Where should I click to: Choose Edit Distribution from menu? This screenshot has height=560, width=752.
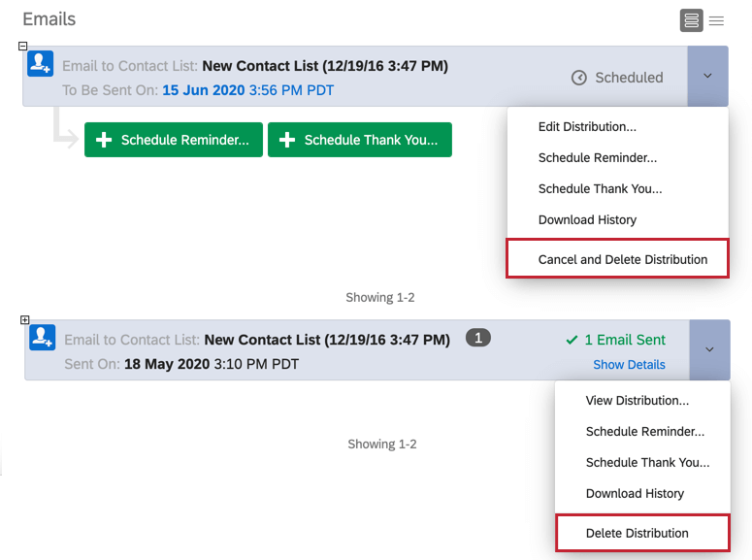coord(587,127)
